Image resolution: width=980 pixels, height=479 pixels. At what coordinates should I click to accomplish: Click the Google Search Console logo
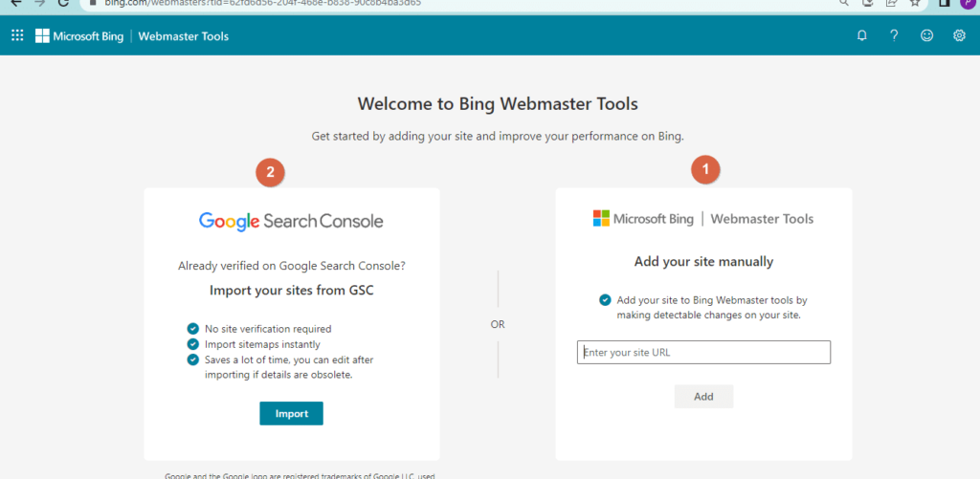point(291,221)
